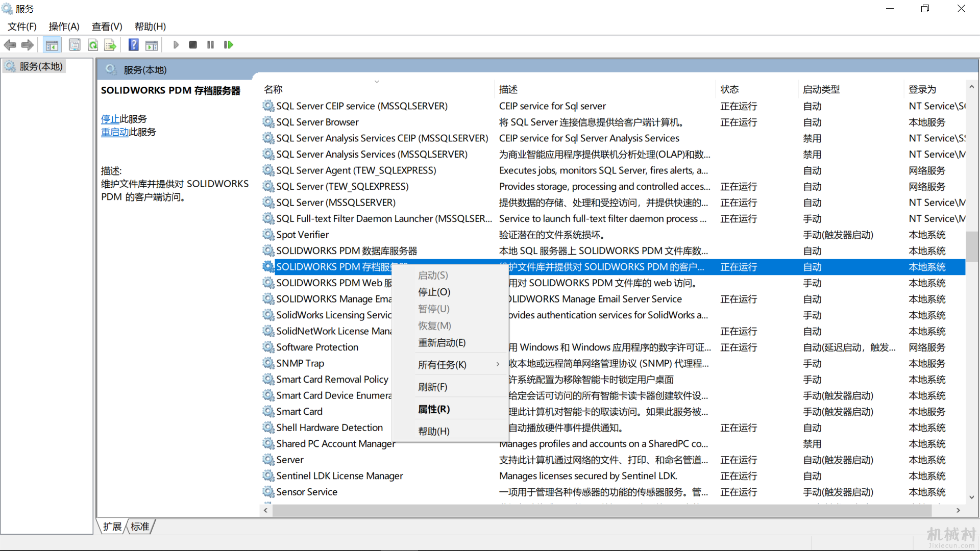Sort by the 启动类型 column header
The image size is (980, 551).
tap(851, 89)
